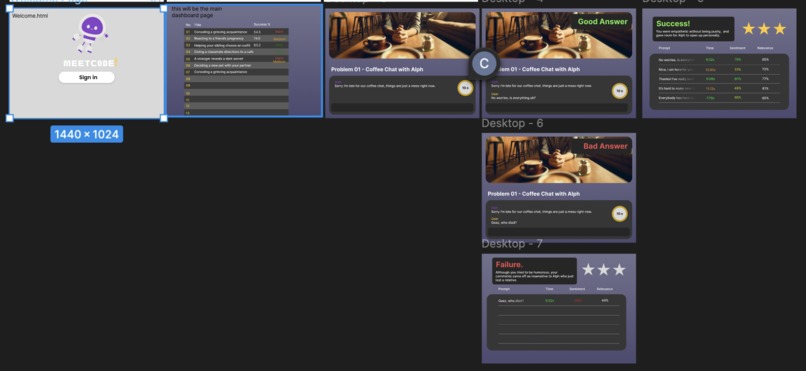Select the fully visible Problem 01 title left of avatar
Screen dimensions: 806x371
[x=377, y=69]
